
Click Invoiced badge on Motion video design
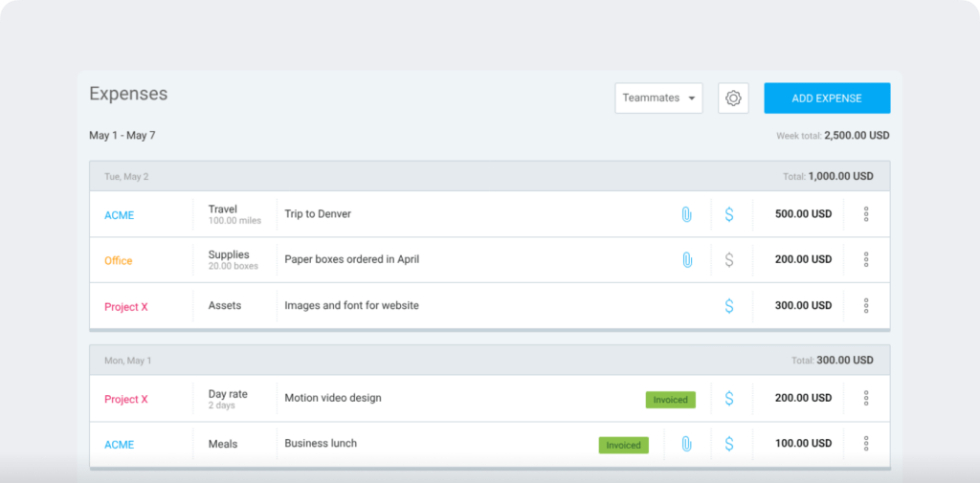tap(671, 400)
